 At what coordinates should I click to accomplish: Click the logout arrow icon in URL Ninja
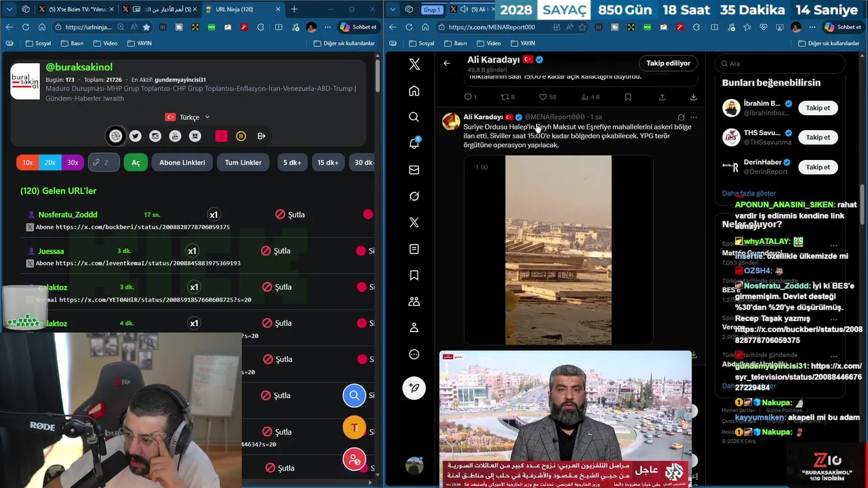(x=261, y=136)
